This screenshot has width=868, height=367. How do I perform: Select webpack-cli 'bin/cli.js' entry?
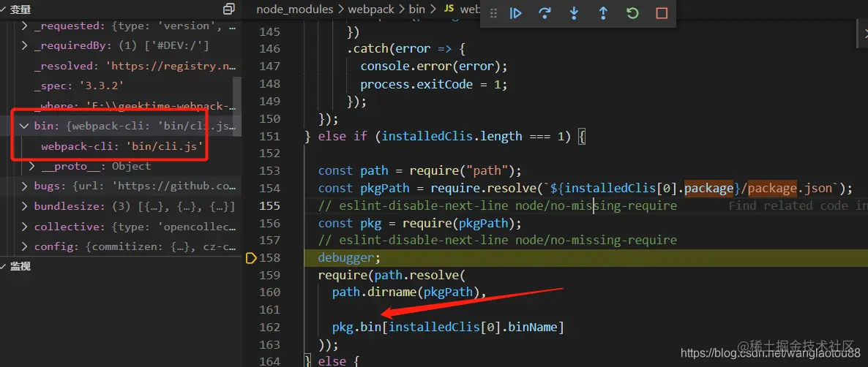pyautogui.click(x=121, y=146)
